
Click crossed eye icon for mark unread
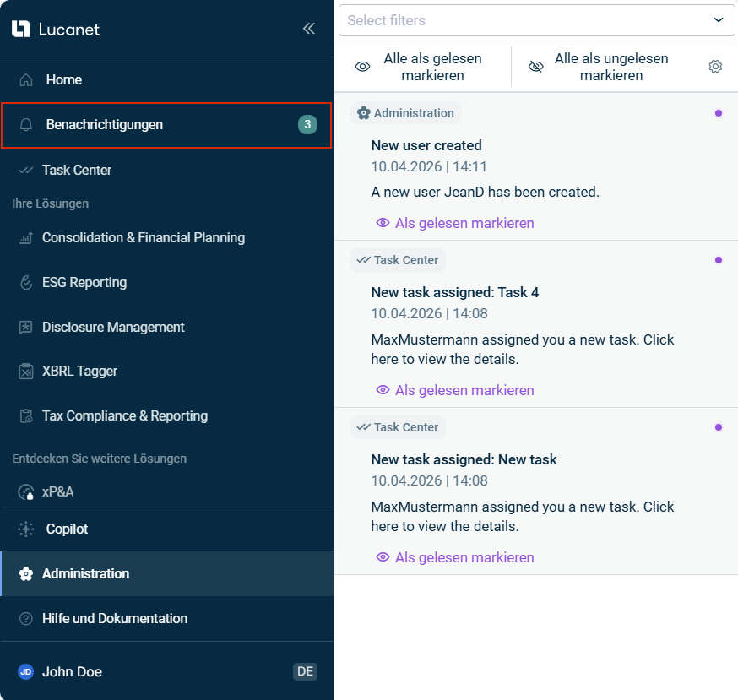pyautogui.click(x=535, y=67)
